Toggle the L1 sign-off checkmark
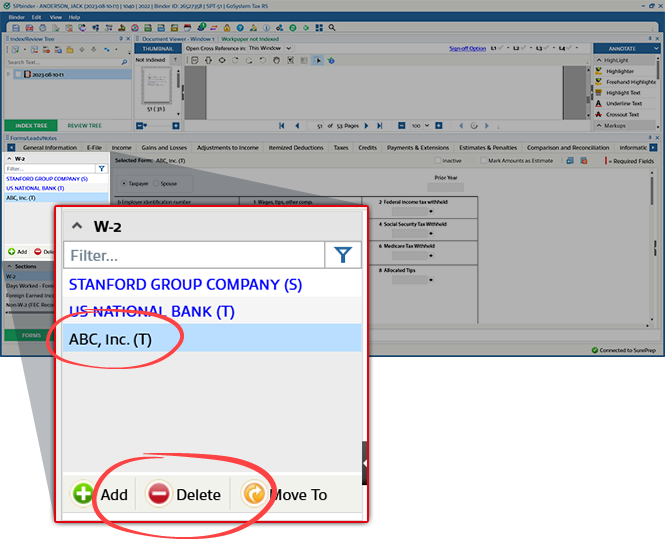The width and height of the screenshot is (665, 545). tap(501, 48)
